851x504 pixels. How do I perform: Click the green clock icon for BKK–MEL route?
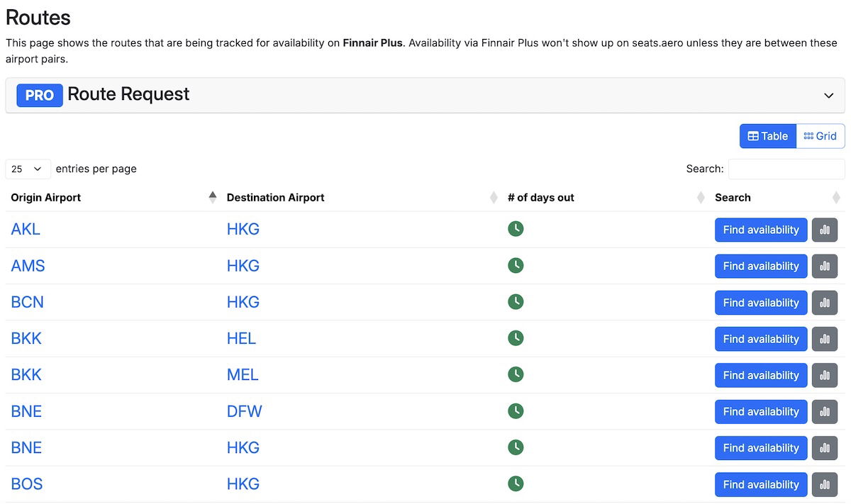(516, 374)
